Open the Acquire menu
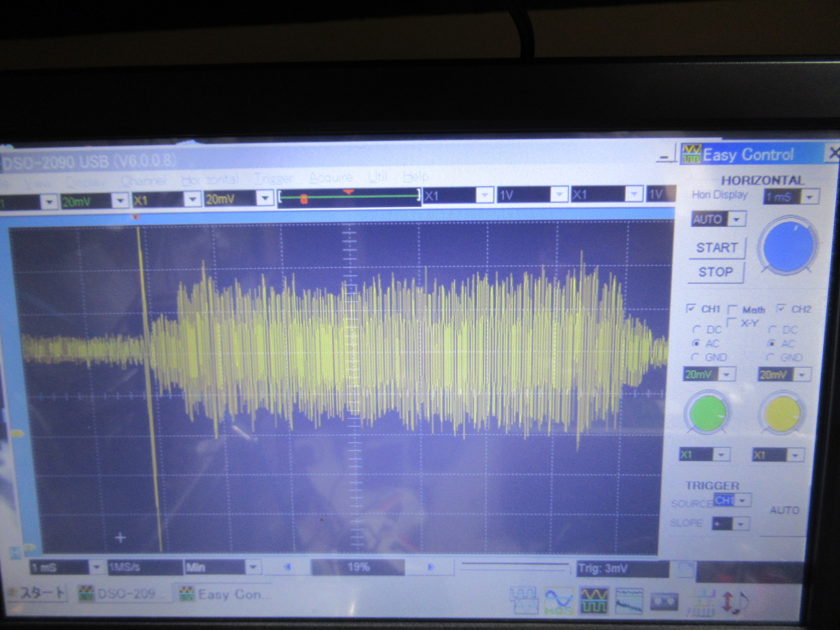This screenshot has height=630, width=840. (x=331, y=178)
